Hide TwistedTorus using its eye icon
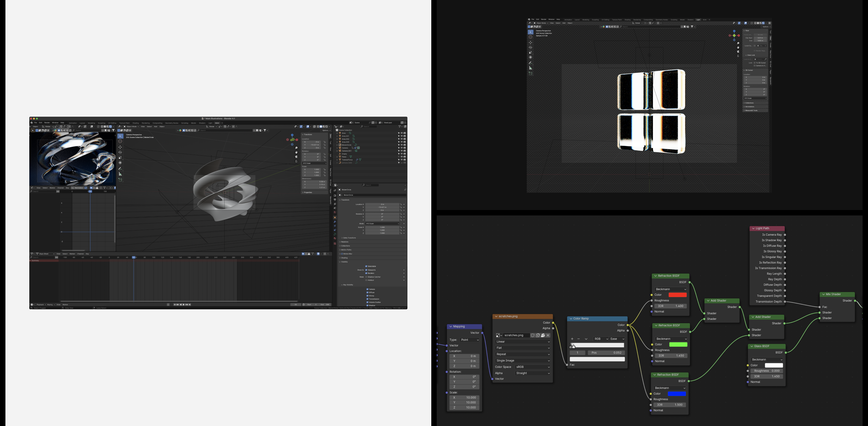 click(402, 160)
